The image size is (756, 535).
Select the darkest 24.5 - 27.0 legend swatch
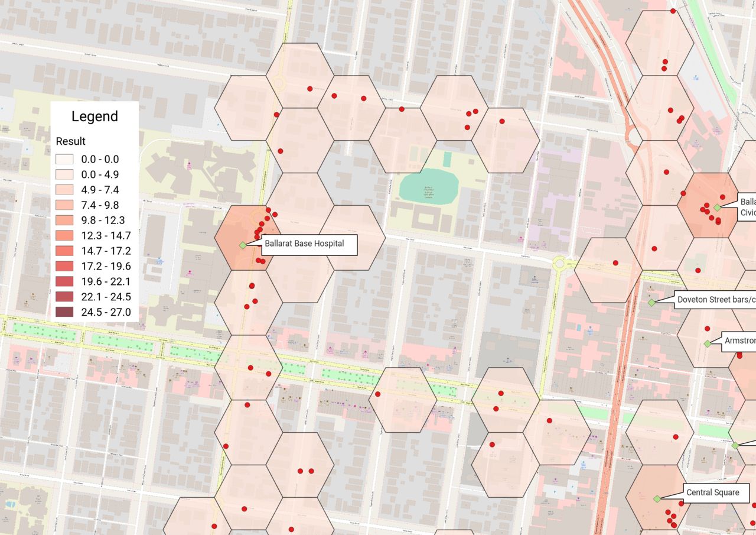[64, 312]
